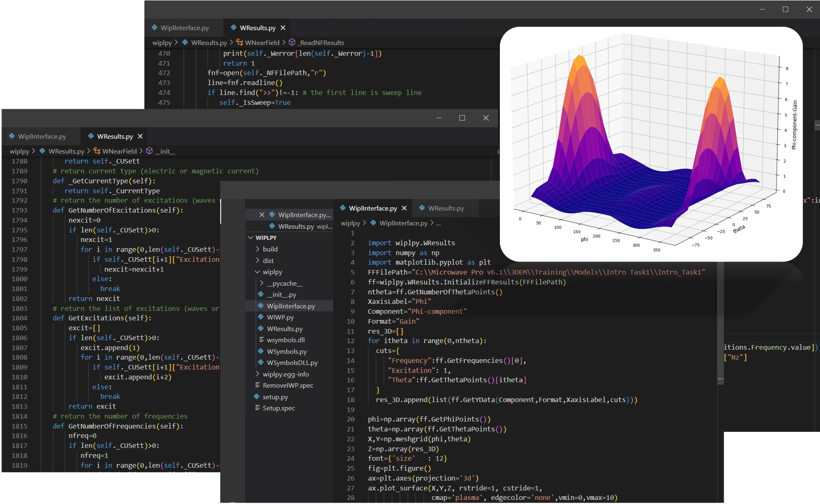This screenshot has width=820, height=504.
Task: Click the WNearField class icon beside _init_ breadcrumb
Action: click(x=97, y=151)
